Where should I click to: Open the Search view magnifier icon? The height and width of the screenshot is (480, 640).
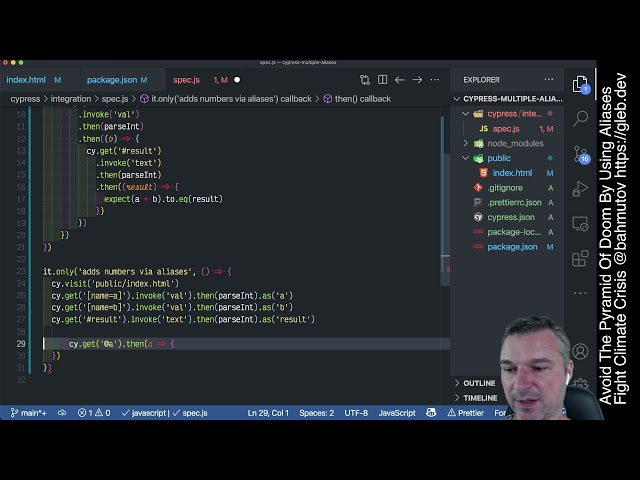tap(580, 119)
